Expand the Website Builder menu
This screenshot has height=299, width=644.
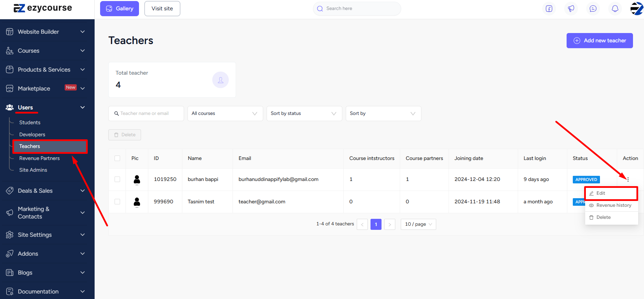tap(83, 32)
